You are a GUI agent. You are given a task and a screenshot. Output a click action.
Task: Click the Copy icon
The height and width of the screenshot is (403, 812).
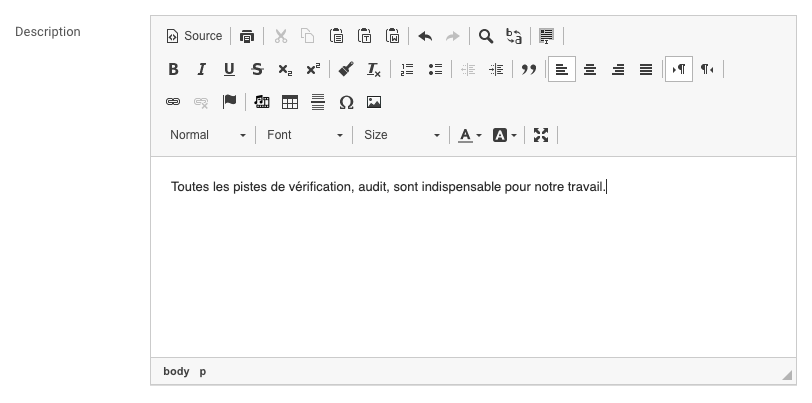tap(308, 36)
